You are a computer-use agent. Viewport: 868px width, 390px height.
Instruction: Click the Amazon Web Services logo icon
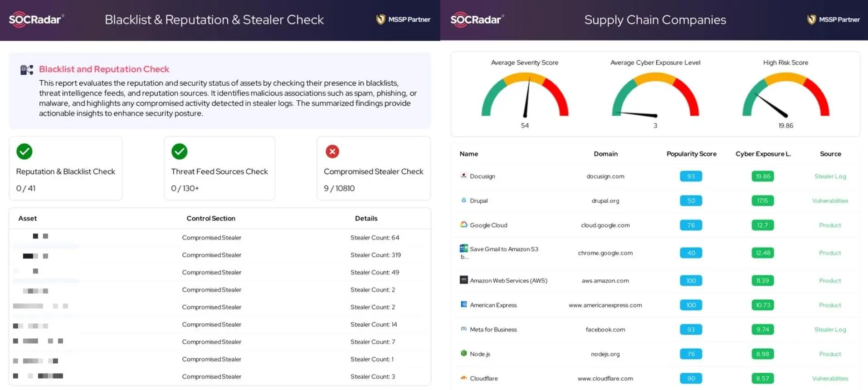(x=463, y=280)
